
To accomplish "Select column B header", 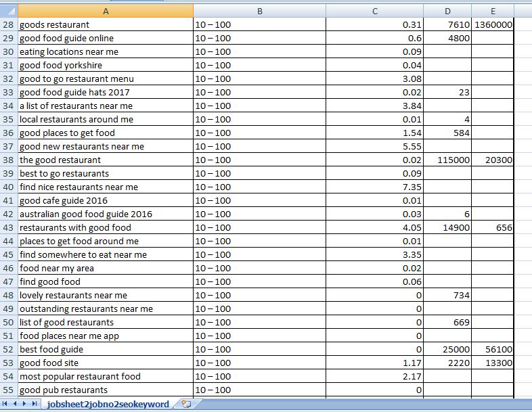I will coord(259,12).
